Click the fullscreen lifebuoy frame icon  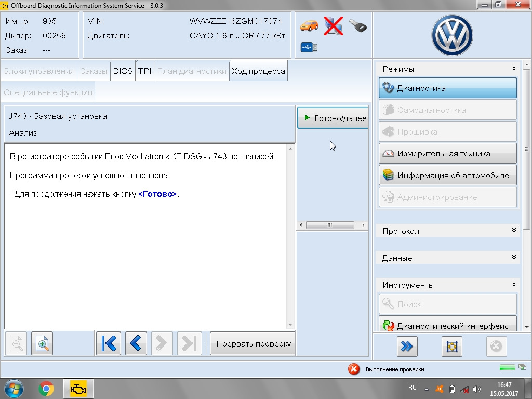tap(452, 347)
